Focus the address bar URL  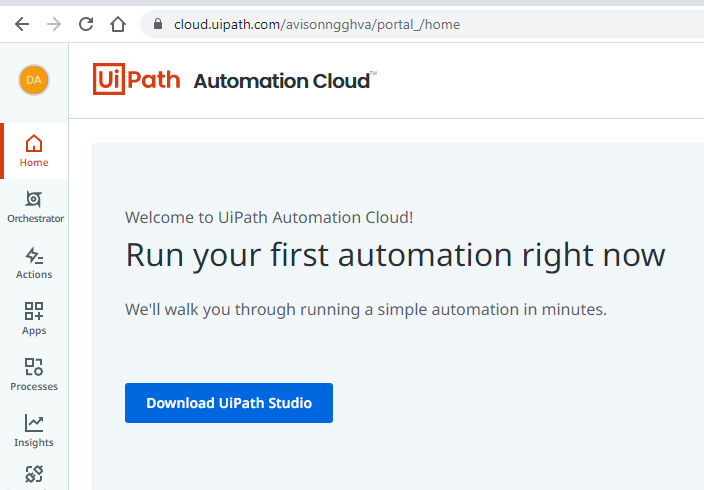[x=317, y=24]
